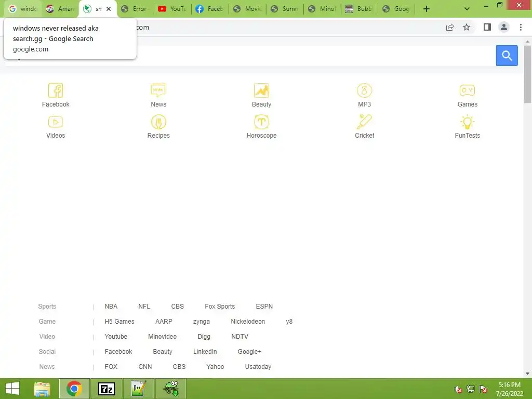Image resolution: width=532 pixels, height=399 pixels.
Task: Switch to the YouTube tab
Action: (172, 9)
